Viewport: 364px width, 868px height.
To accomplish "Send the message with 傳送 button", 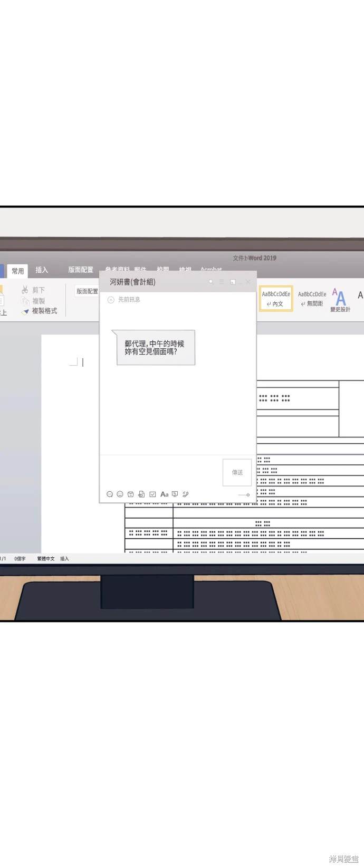I will [237, 472].
